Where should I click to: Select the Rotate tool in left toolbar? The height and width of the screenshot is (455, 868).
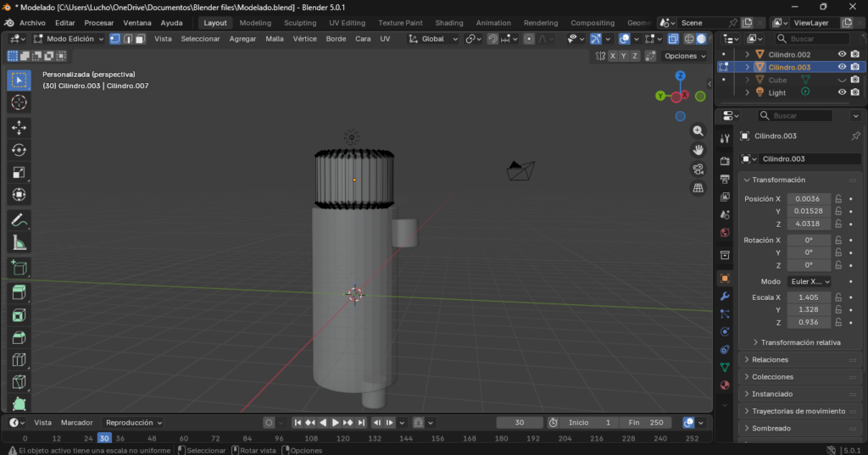pos(19,150)
